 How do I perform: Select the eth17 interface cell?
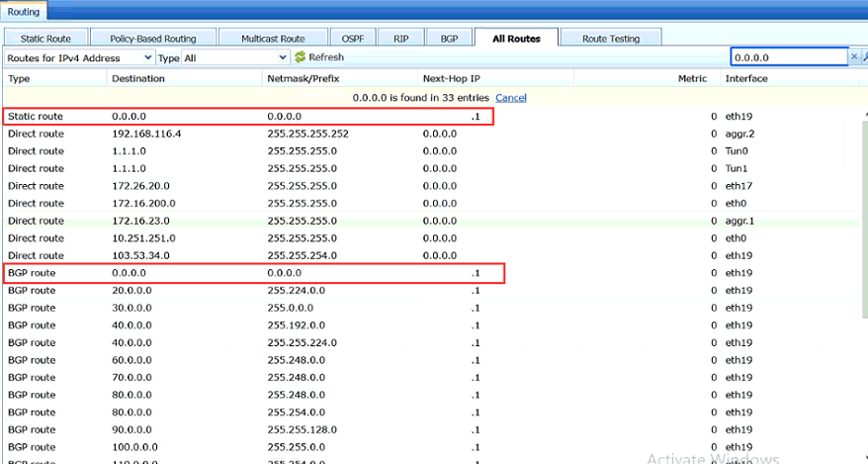tap(738, 186)
